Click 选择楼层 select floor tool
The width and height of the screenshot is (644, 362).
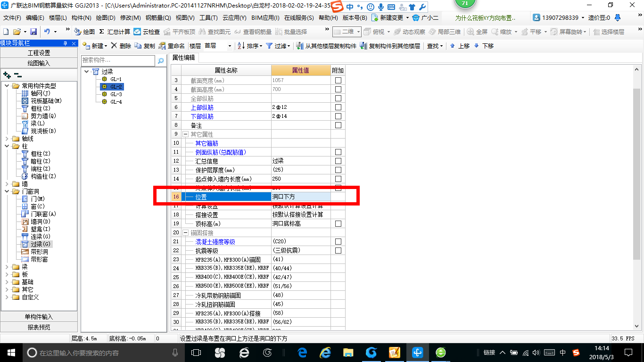[x=609, y=32]
